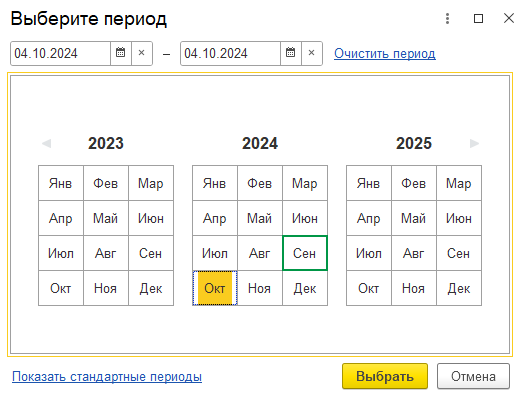Pick Янв in the 2023 grid
Viewport: 528px width, 399px height.
point(61,183)
